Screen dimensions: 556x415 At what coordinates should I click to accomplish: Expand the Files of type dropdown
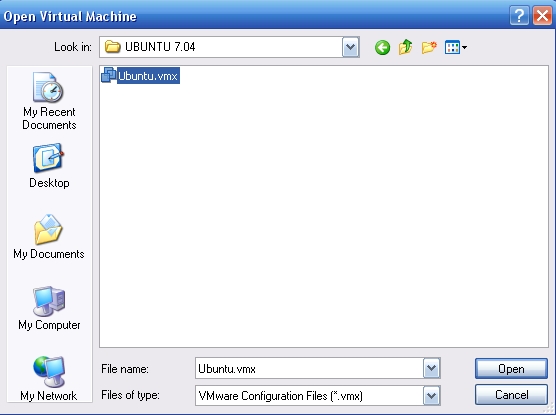pos(431,395)
